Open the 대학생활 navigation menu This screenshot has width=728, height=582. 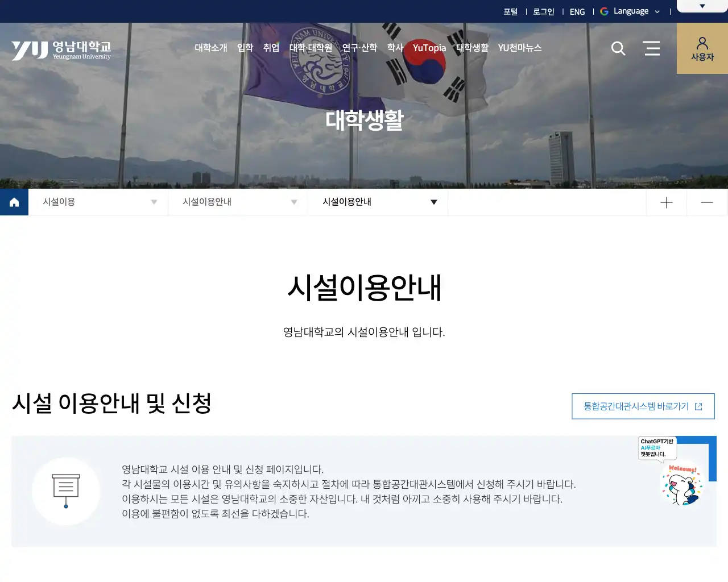[x=472, y=48]
